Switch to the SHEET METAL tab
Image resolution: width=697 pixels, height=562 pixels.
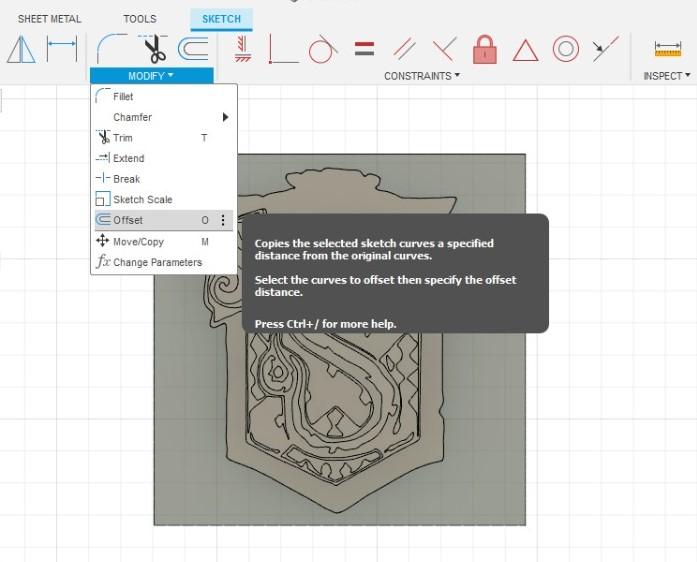[x=49, y=19]
